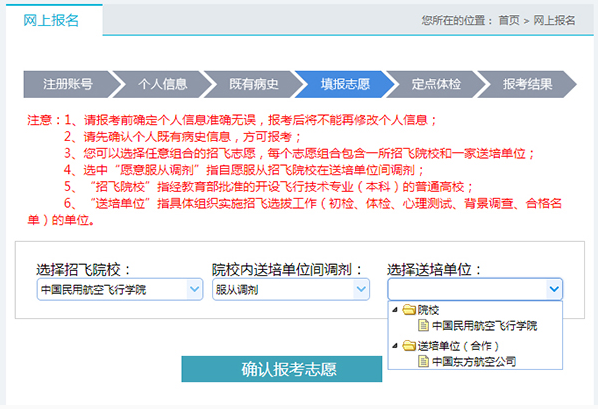The image size is (598, 409).
Task: Toggle the 选择送培单位 dropdown arrow
Action: 554,289
